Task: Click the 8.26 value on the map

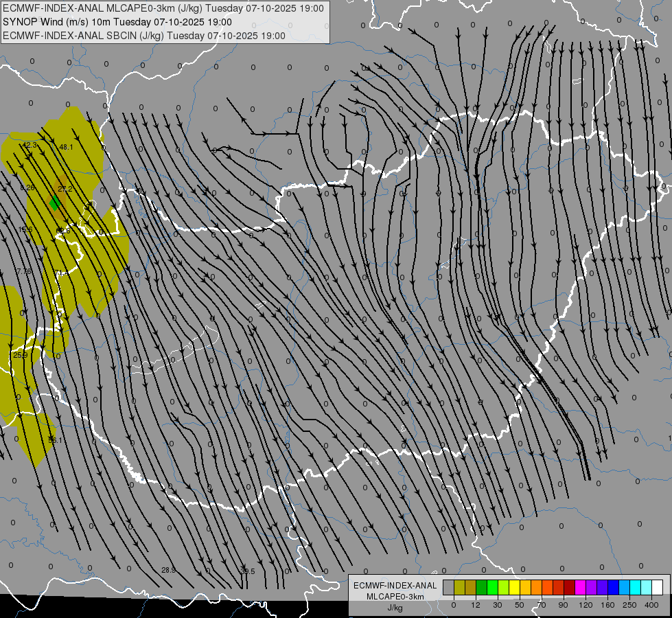Action: [27, 187]
